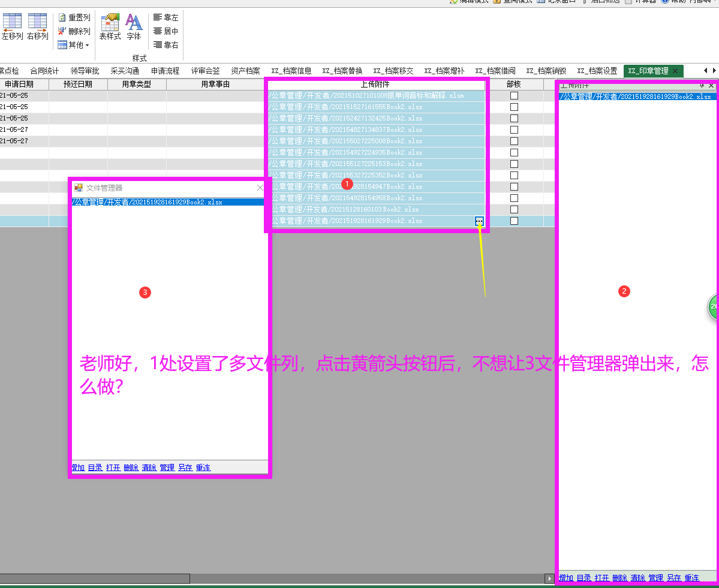Tick the 部核 checkbox in the first row
This screenshot has width=719, height=588.
(514, 95)
